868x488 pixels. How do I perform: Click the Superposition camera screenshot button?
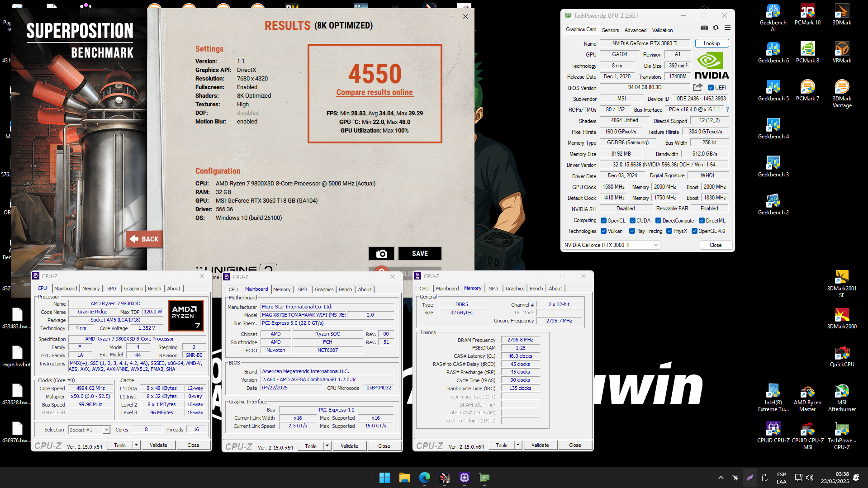pyautogui.click(x=381, y=254)
